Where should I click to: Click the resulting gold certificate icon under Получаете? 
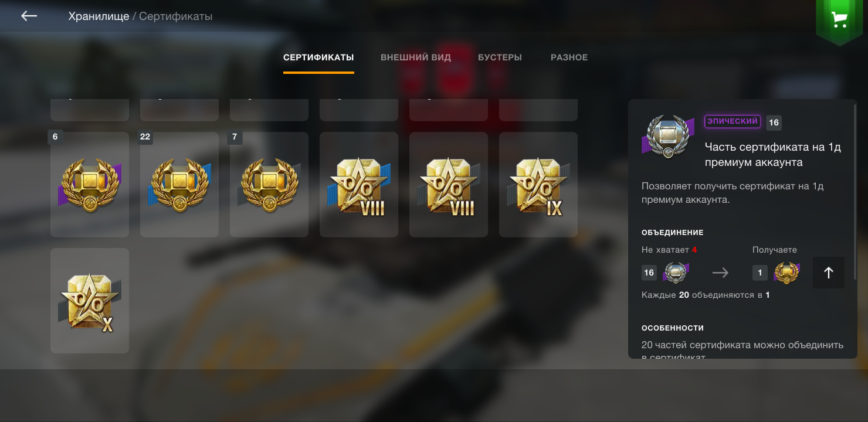point(787,273)
